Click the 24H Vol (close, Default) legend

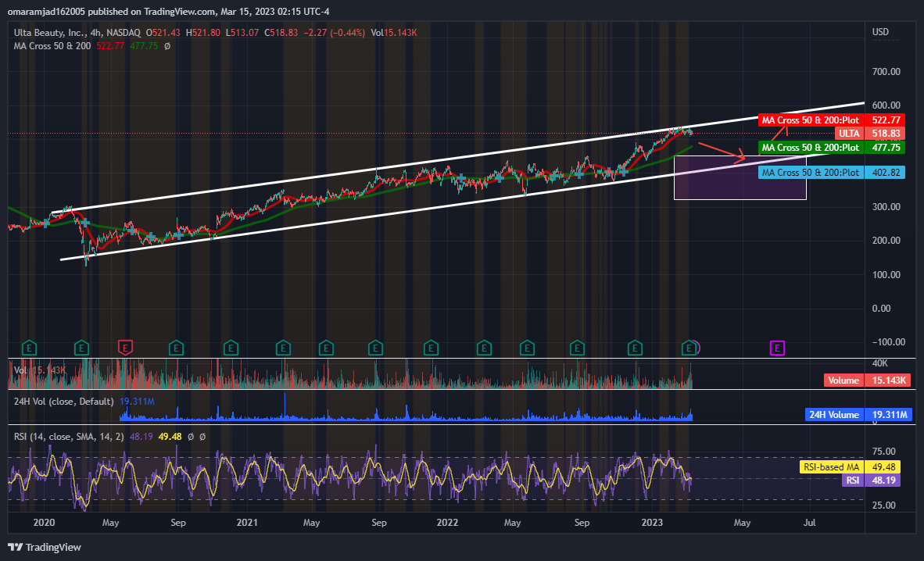pyautogui.click(x=63, y=402)
